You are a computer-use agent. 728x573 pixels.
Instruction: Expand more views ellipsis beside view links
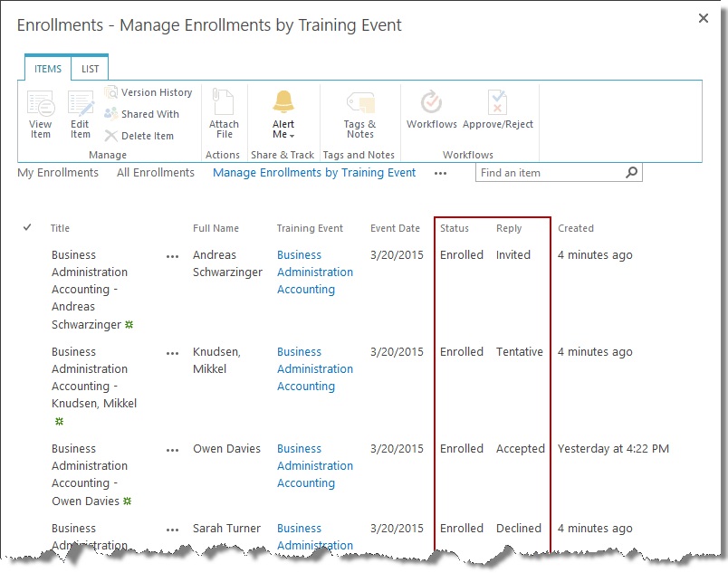point(440,173)
